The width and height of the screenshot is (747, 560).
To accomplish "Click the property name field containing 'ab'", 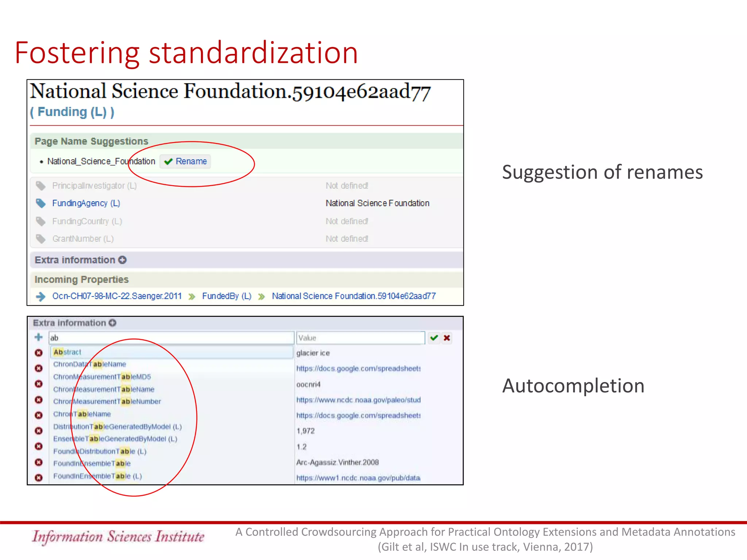I will (171, 338).
